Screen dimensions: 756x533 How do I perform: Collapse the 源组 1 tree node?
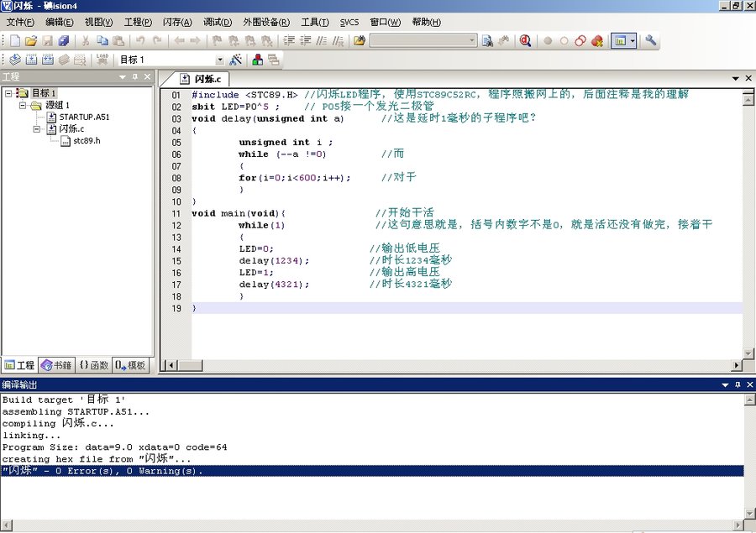click(x=23, y=105)
